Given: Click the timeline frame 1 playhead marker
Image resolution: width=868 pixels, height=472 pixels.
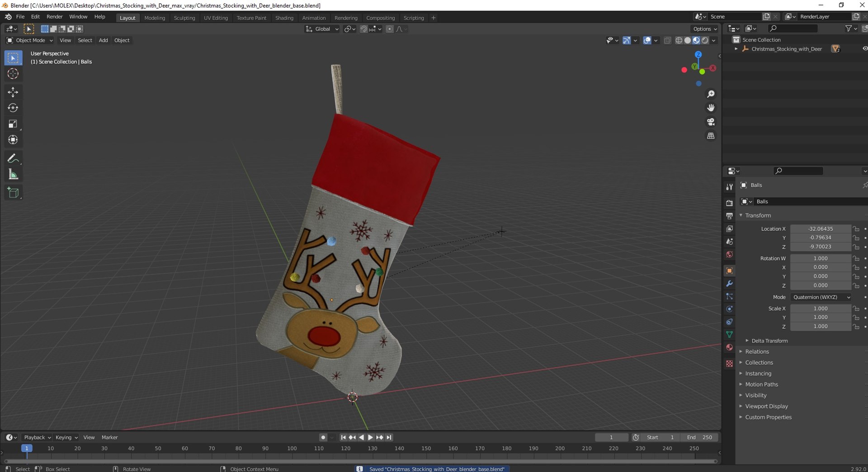Looking at the screenshot, I should [27, 448].
